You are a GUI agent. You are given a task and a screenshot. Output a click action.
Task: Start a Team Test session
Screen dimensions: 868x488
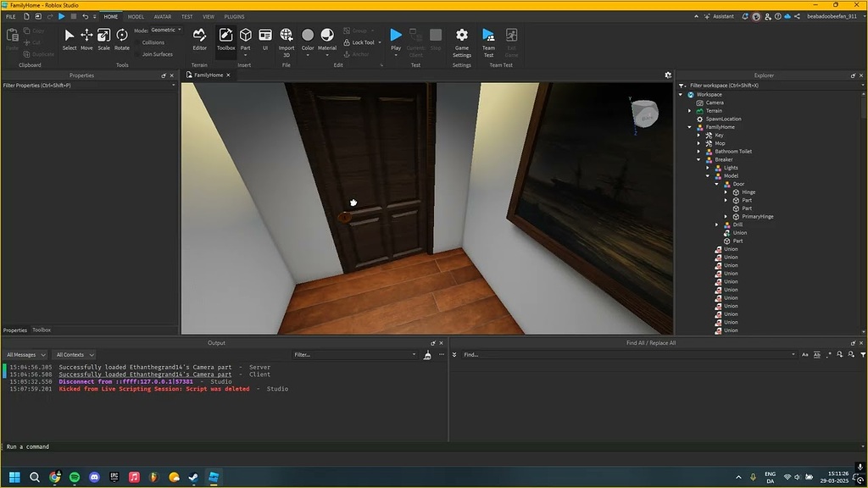(x=488, y=39)
